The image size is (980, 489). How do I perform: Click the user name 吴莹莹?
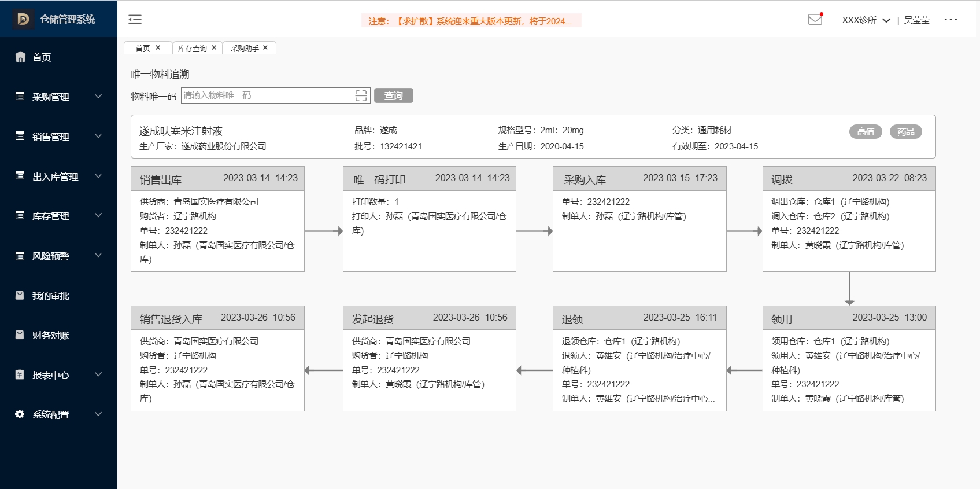[x=917, y=20]
